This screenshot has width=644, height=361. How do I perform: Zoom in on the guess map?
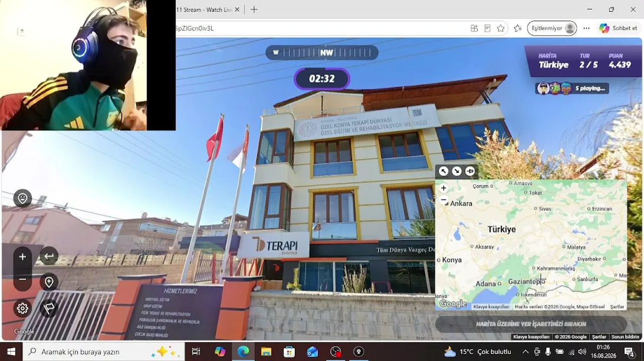pos(443,189)
